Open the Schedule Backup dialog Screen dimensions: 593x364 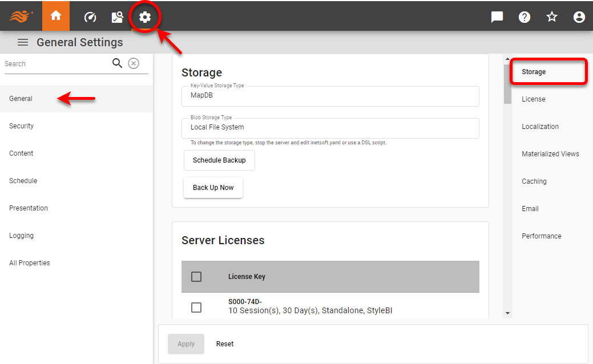(219, 160)
